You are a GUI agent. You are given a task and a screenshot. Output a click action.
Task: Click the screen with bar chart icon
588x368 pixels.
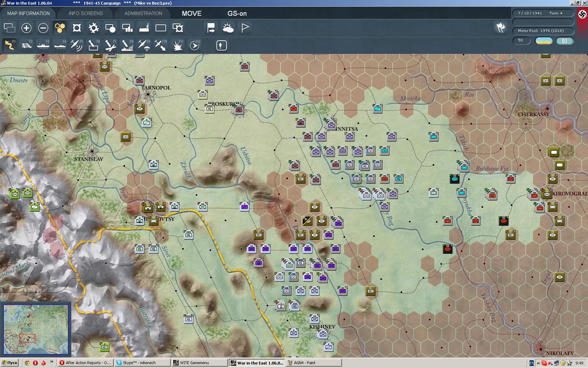click(127, 28)
